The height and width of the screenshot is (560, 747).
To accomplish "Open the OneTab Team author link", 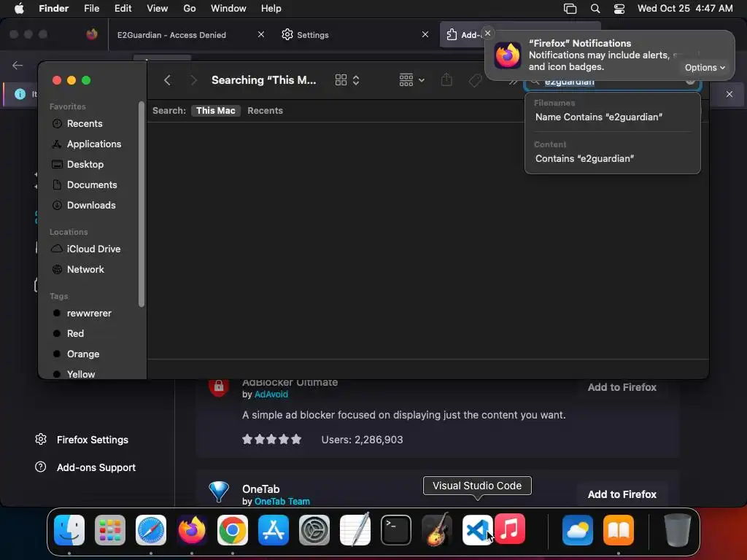I will tap(282, 502).
